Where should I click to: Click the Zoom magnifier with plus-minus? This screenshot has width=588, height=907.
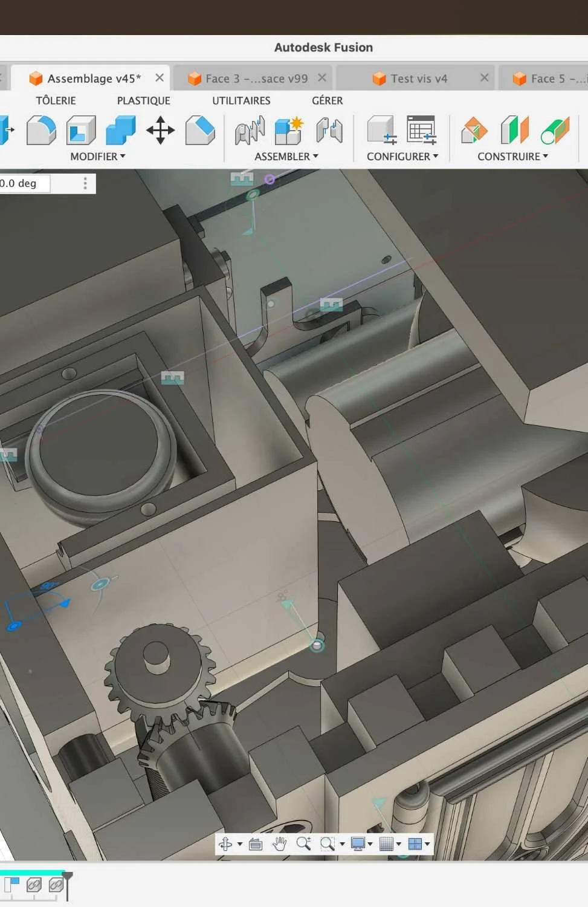pos(303,844)
